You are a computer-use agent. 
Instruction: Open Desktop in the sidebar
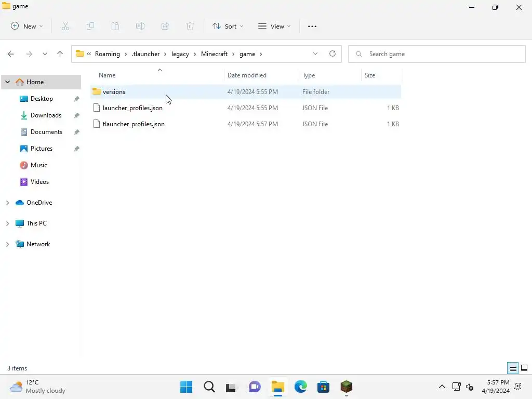pos(42,99)
